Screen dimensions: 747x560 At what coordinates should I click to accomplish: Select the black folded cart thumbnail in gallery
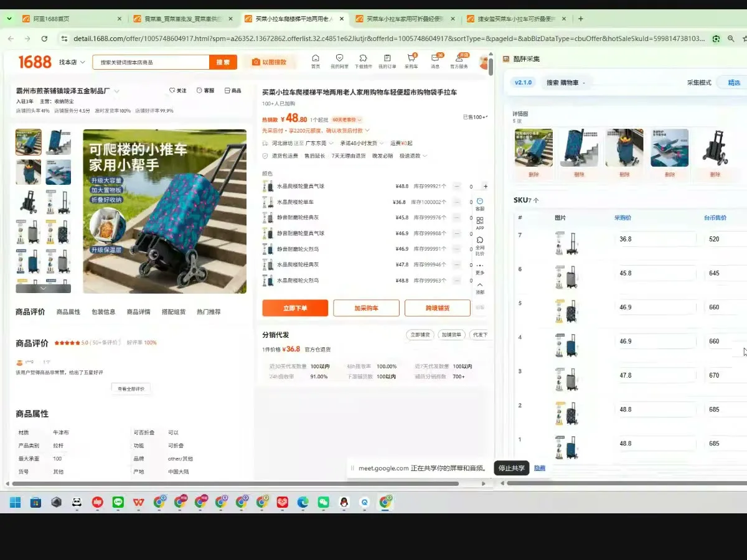pos(29,202)
